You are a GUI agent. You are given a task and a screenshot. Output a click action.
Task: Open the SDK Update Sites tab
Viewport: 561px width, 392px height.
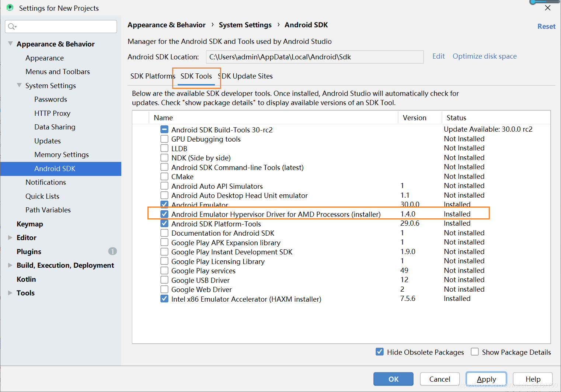pos(245,76)
